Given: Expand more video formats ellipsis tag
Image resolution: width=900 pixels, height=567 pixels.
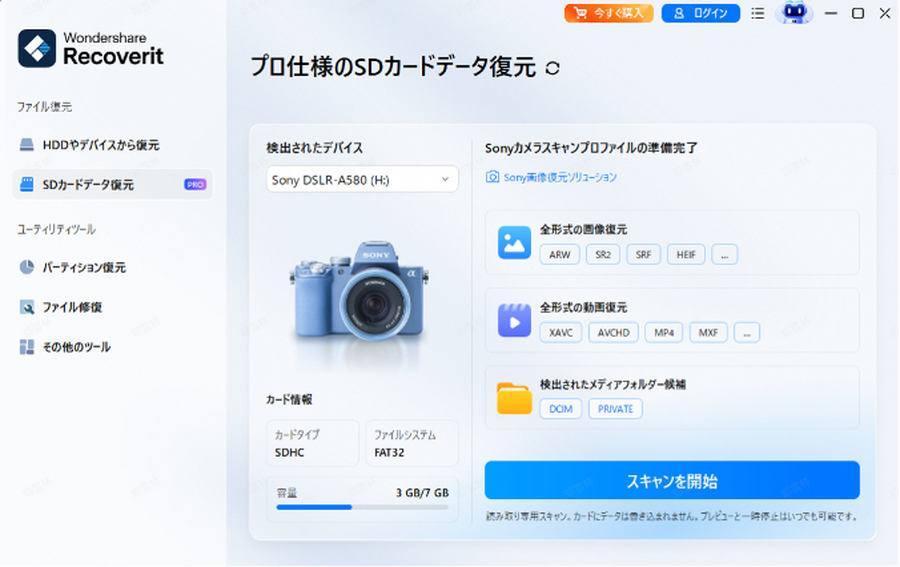Looking at the screenshot, I should (747, 332).
